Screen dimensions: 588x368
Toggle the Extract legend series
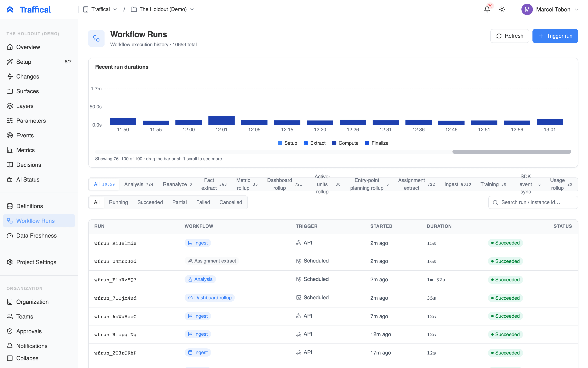(x=315, y=143)
